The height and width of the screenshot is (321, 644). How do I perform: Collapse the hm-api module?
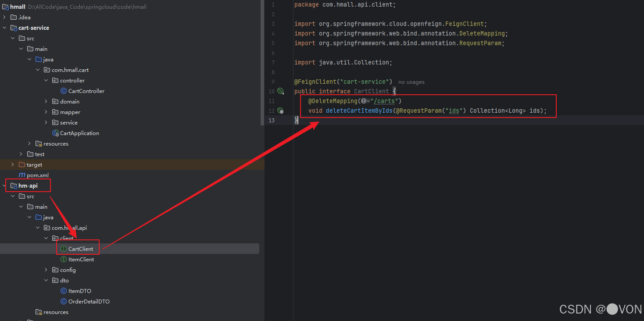click(x=5, y=185)
